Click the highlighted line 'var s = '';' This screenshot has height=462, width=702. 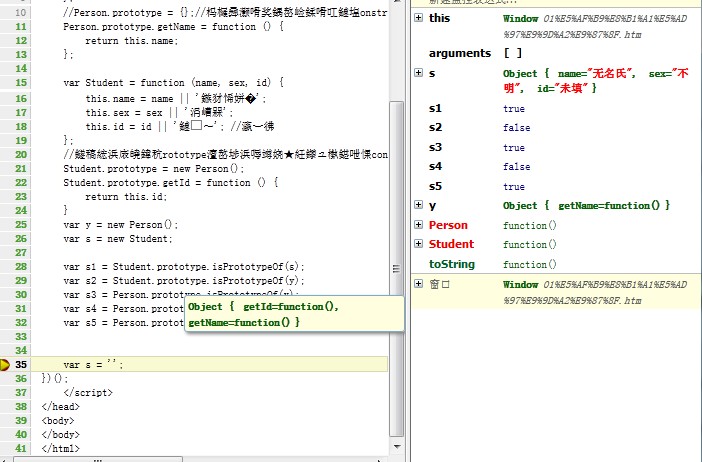(210, 364)
